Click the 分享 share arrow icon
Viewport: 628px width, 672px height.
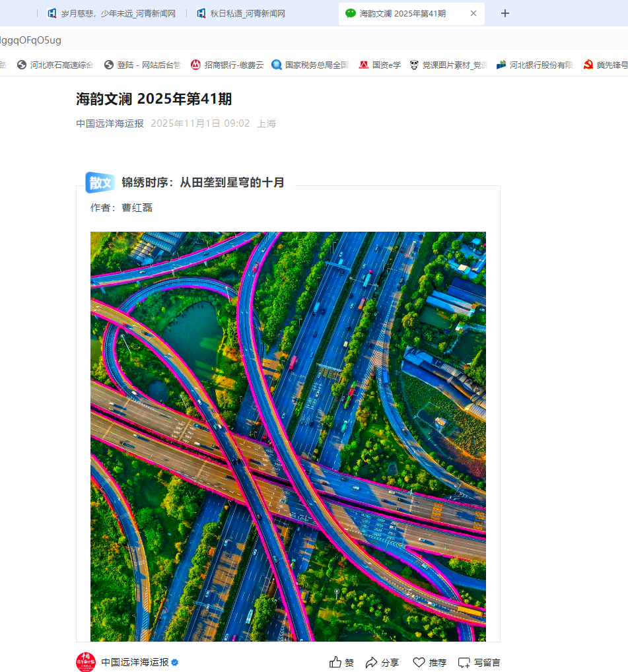[371, 662]
